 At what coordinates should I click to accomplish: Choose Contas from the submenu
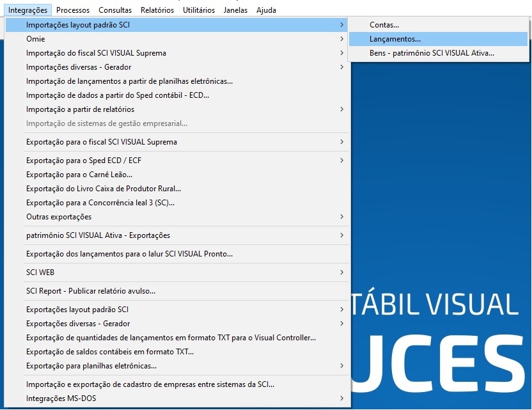384,25
